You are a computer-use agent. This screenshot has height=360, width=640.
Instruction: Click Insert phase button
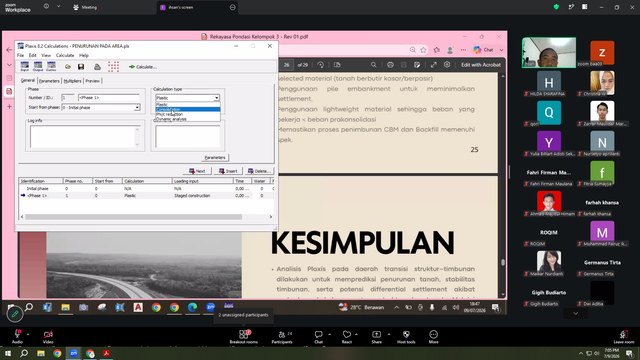coord(228,171)
